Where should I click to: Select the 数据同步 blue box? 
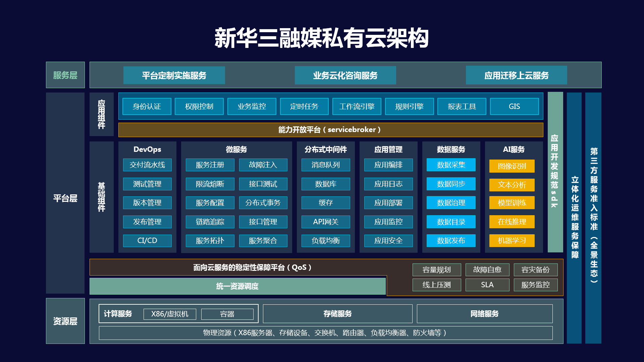pos(451,184)
